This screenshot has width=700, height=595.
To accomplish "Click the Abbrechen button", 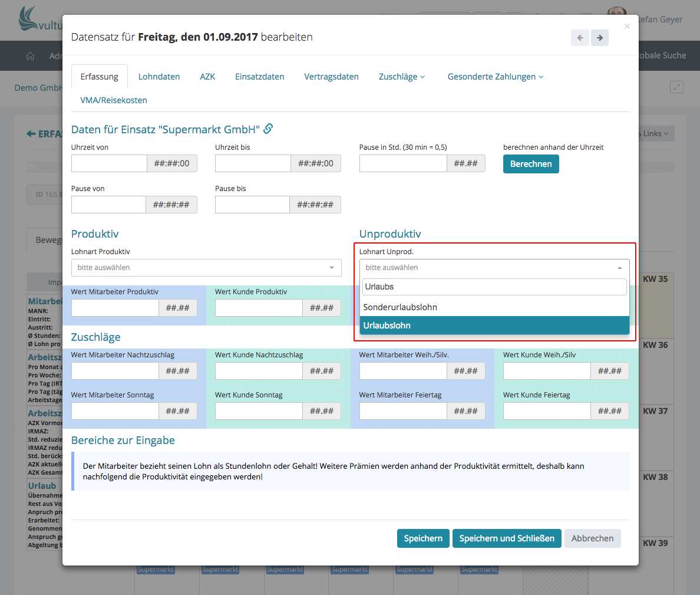I will coord(592,538).
